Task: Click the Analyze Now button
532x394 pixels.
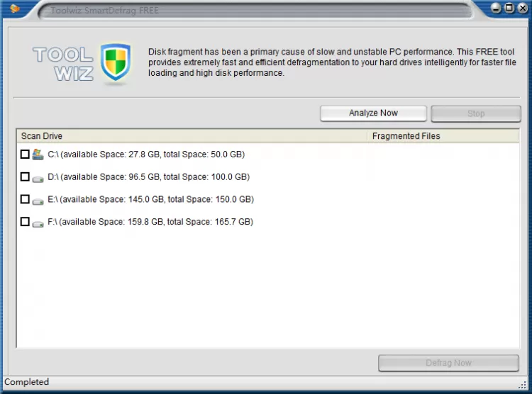Action: coord(373,113)
